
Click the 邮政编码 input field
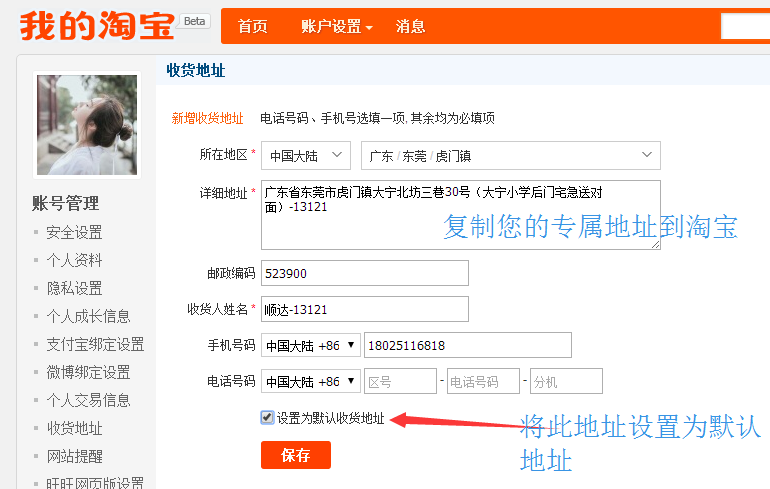pyautogui.click(x=364, y=273)
